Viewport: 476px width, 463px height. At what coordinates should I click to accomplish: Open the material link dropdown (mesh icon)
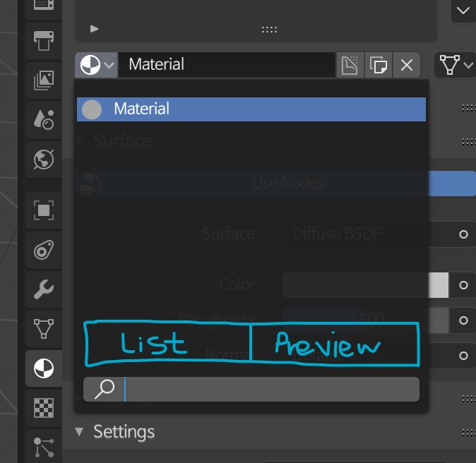click(x=455, y=65)
